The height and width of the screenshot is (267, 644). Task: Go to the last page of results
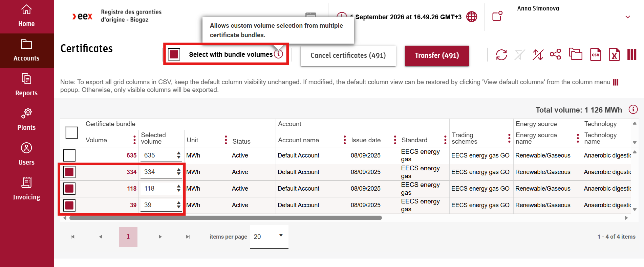(188, 237)
